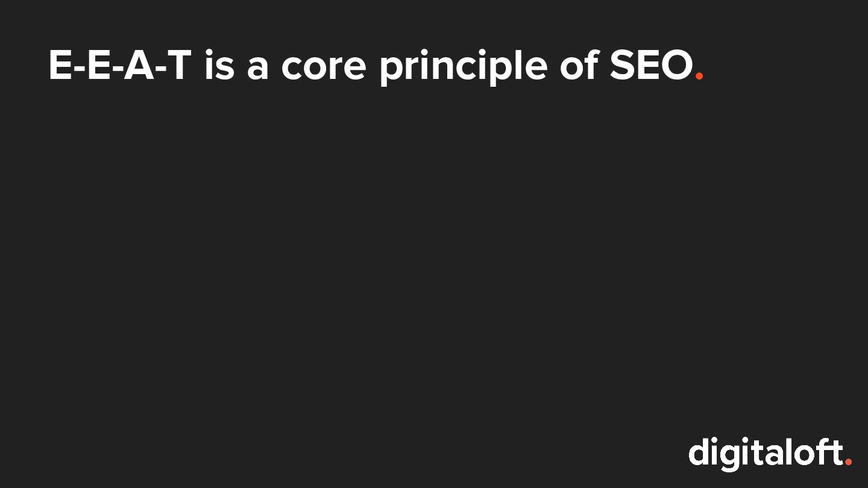Click the letter d starting digitaloft logo
Viewport: 868px width, 488px height.
click(x=699, y=452)
